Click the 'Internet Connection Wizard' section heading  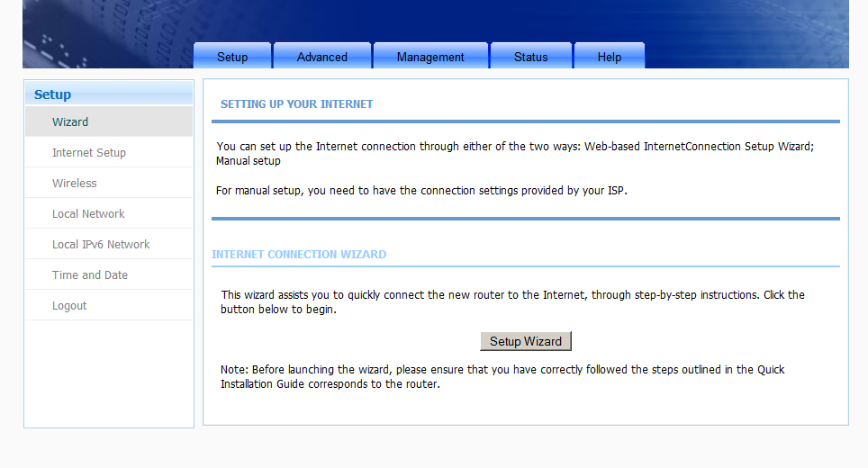pyautogui.click(x=299, y=255)
